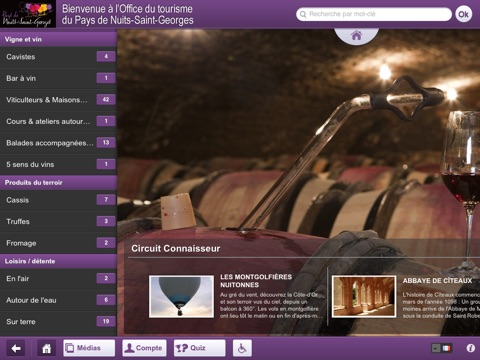Open Les Montgolfières Nuitonnes title link
This screenshot has width=480, height=360.
tap(256, 281)
